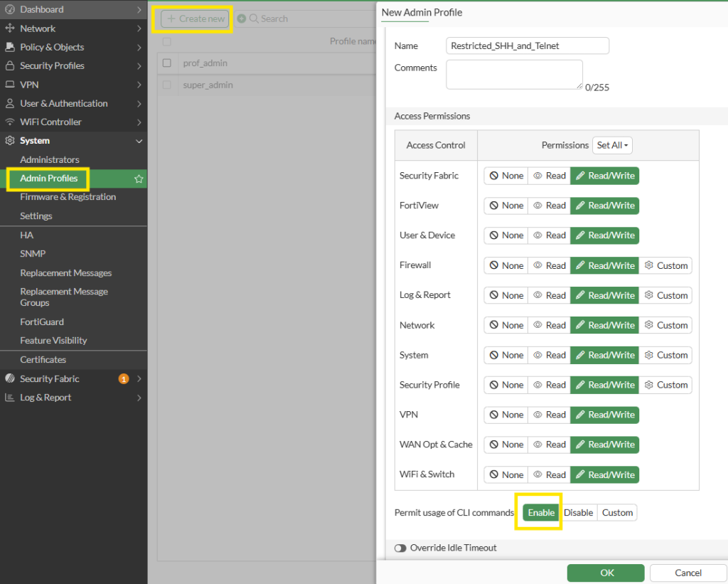The width and height of the screenshot is (728, 584).
Task: Set Network permission to None
Action: coord(506,325)
